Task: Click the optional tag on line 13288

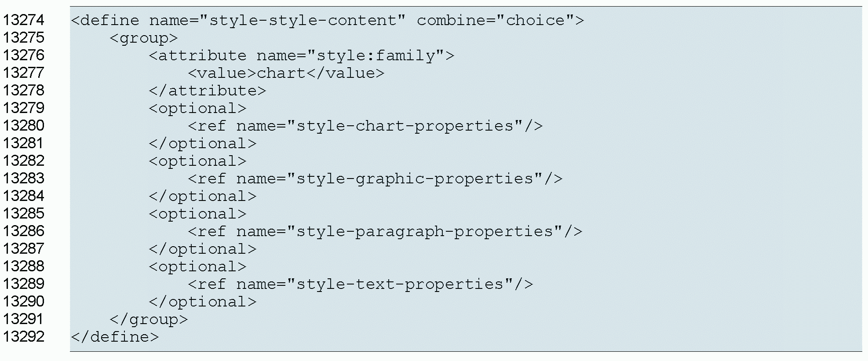Action: (x=197, y=266)
